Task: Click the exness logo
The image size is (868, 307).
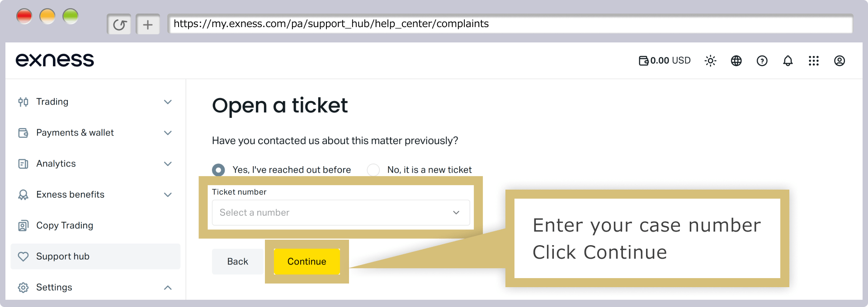Action: [55, 60]
